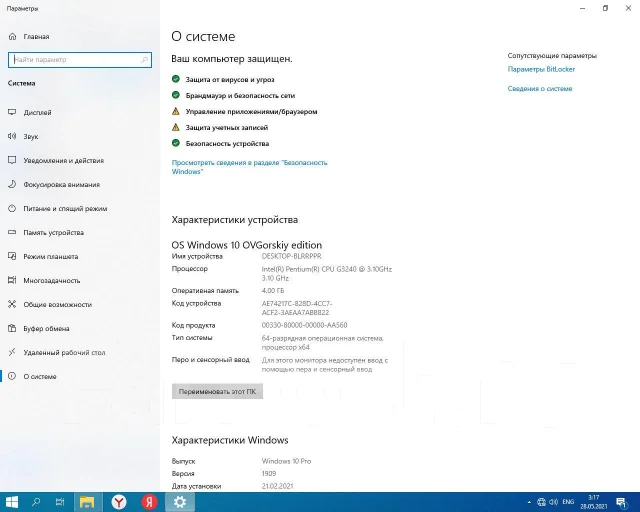This screenshot has width=640, height=512.
Task: Open Удаленный рабочий стол section
Action: point(80,353)
